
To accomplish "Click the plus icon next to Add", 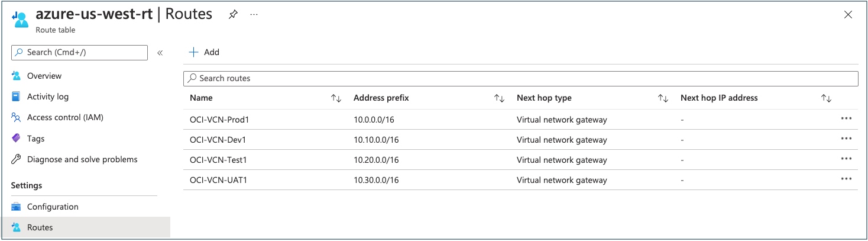I will coord(193,52).
